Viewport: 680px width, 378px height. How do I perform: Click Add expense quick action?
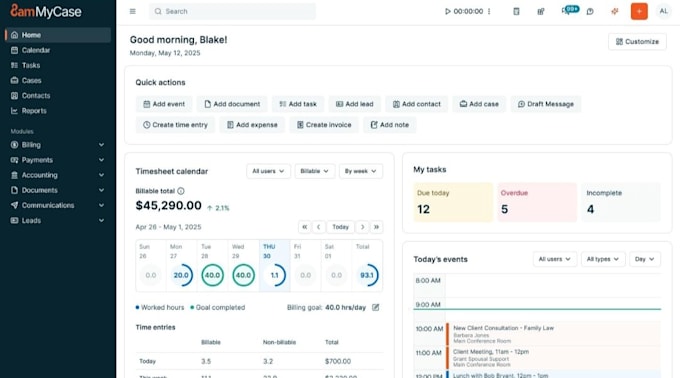(x=252, y=125)
